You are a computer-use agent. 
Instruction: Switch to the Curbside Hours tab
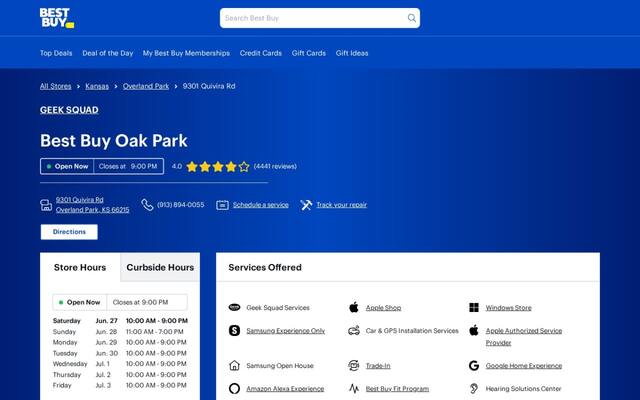tap(160, 267)
